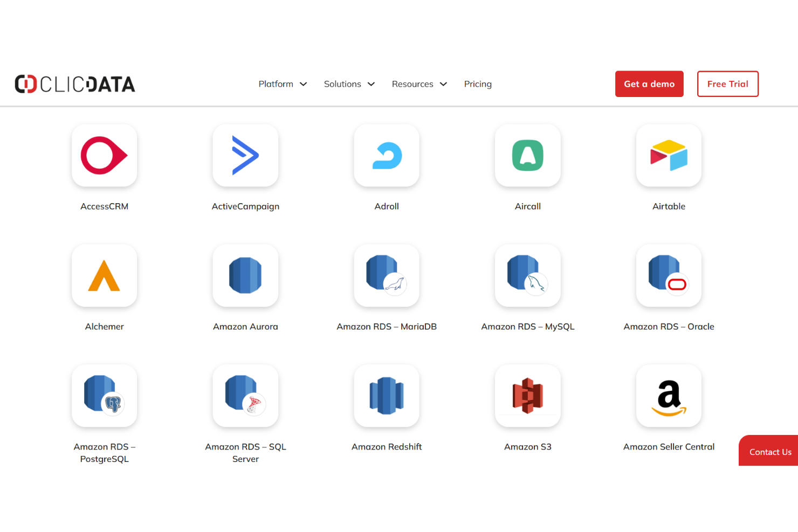Image resolution: width=798 pixels, height=532 pixels.
Task: Expand the Resources menu chevron
Action: pos(443,84)
